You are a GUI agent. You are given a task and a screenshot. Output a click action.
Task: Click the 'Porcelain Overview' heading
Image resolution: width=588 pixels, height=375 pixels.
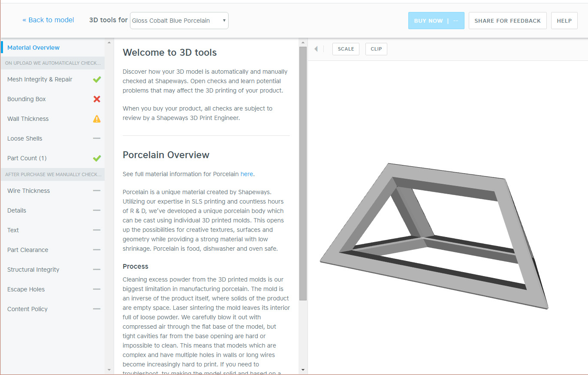tap(166, 155)
